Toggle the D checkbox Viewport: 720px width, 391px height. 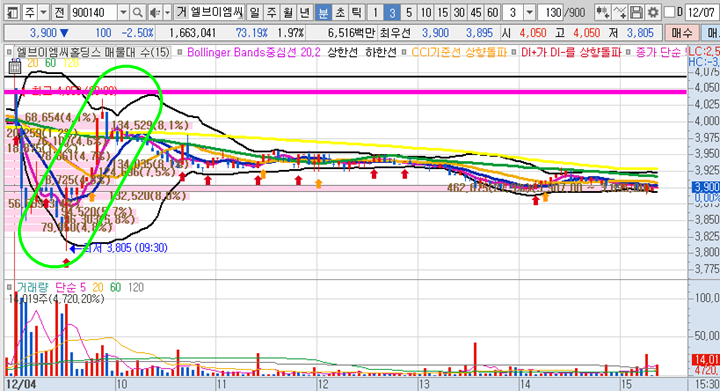670,12
